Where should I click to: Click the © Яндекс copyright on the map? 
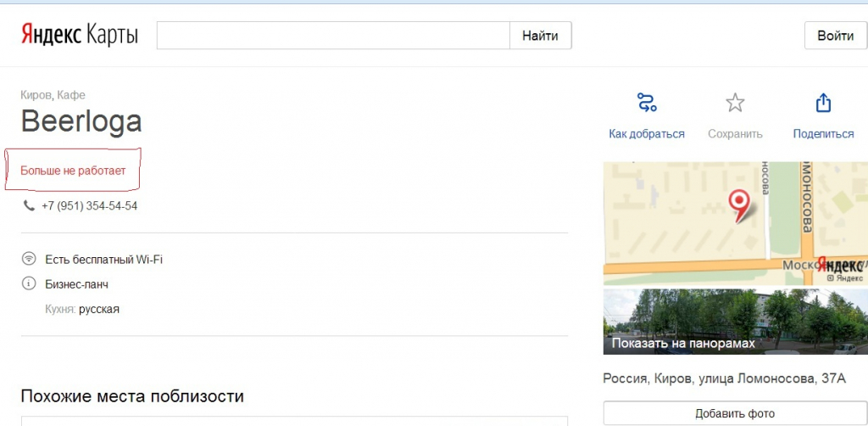(x=845, y=277)
